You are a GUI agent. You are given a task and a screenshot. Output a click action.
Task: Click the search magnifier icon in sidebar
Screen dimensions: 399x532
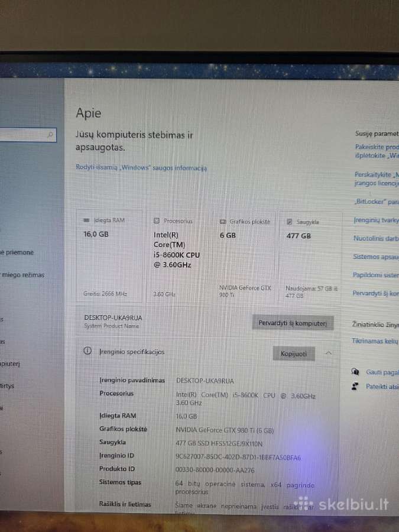pyautogui.click(x=50, y=135)
